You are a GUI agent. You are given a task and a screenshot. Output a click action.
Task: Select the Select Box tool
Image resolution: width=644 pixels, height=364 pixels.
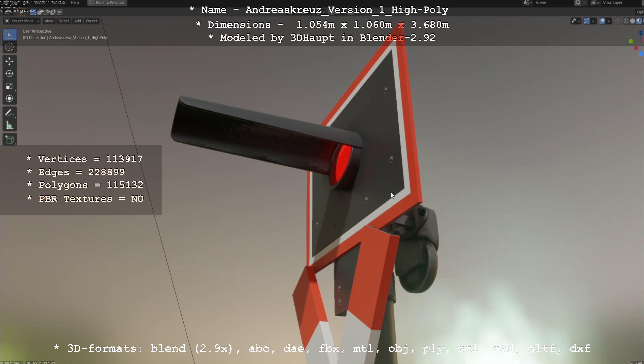[x=9, y=34]
